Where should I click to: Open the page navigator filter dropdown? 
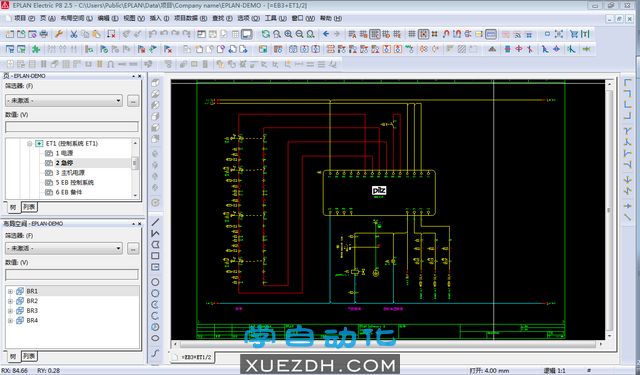(64, 100)
